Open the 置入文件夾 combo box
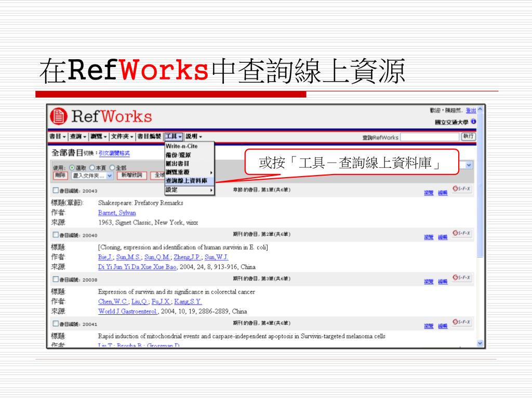The height and width of the screenshot is (399, 532). [92, 176]
